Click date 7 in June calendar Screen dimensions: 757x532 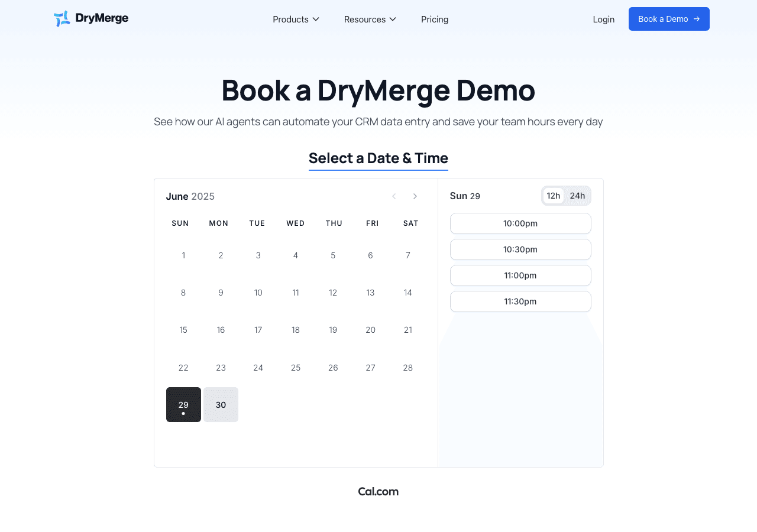(408, 255)
